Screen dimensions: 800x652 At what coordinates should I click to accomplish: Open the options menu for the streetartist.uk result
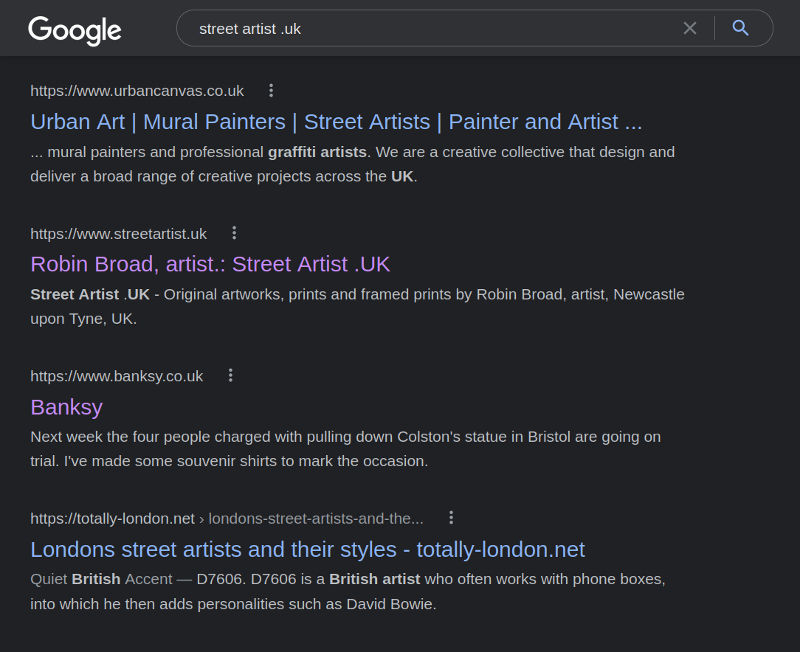tap(234, 233)
